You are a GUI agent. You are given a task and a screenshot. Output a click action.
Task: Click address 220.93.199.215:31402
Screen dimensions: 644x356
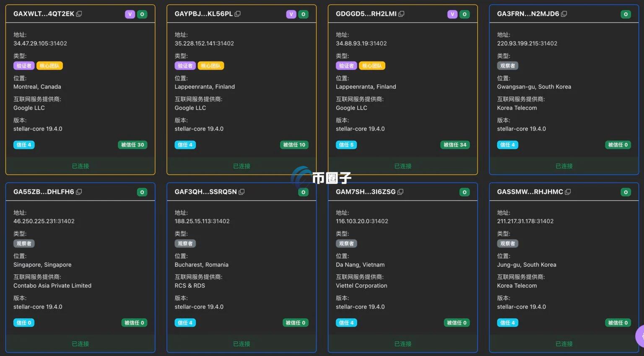click(527, 44)
